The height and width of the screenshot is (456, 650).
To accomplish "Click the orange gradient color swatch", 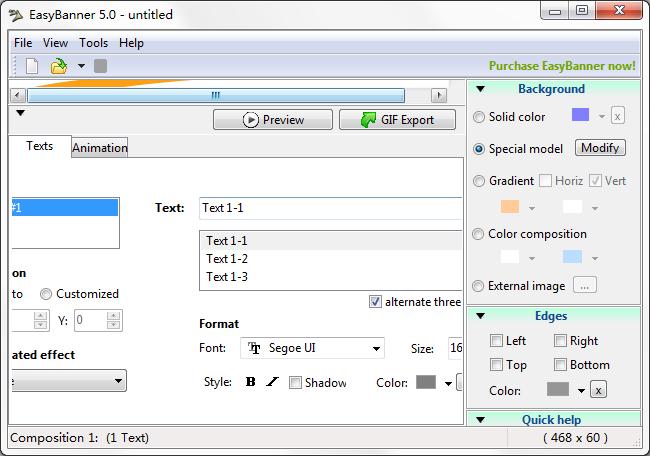I will click(510, 206).
